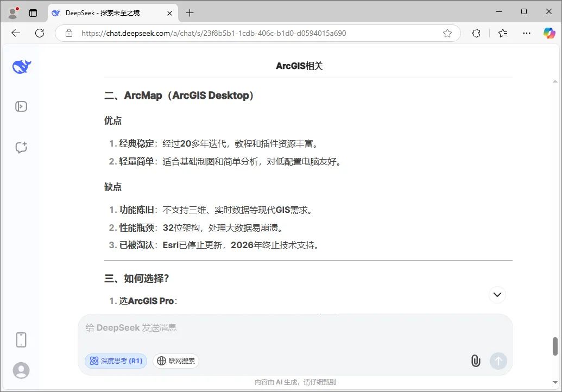Image resolution: width=562 pixels, height=392 pixels.
Task: Click the ArcGIS相关 conversation title
Action: (x=299, y=66)
